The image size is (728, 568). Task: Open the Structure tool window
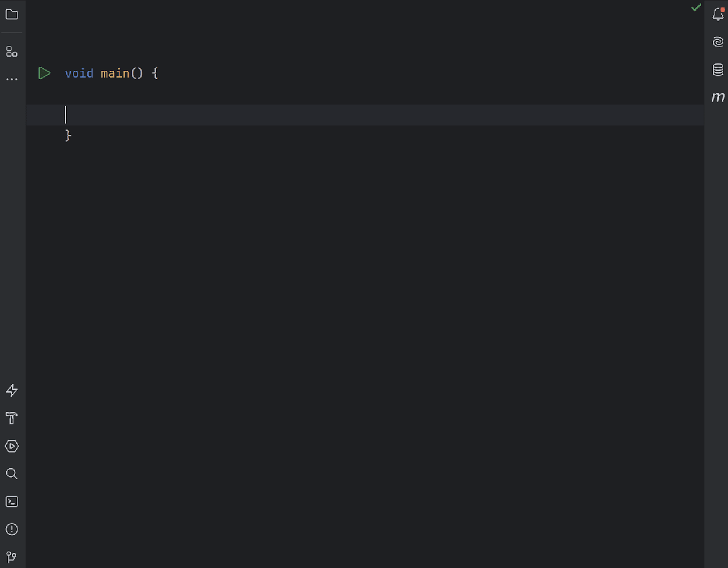pos(11,51)
